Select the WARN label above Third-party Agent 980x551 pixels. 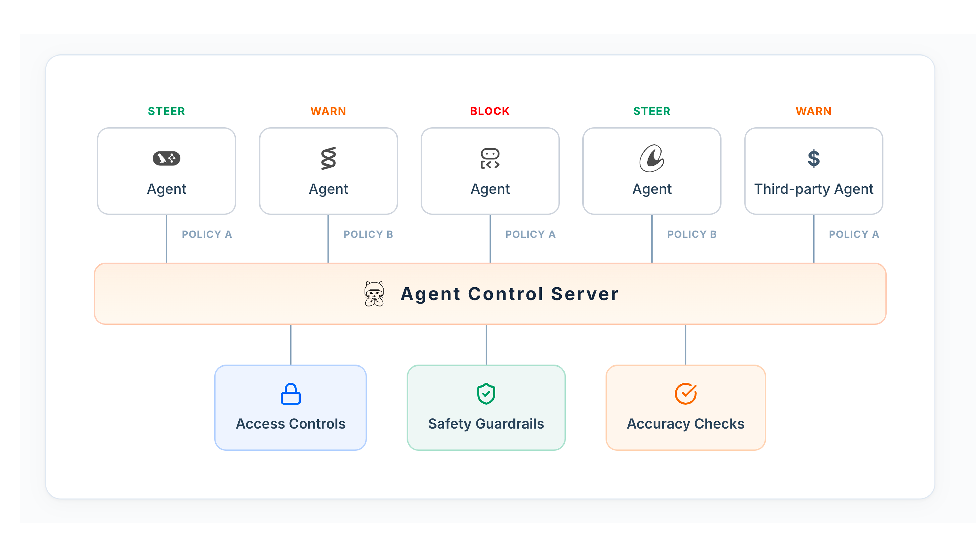(x=813, y=111)
